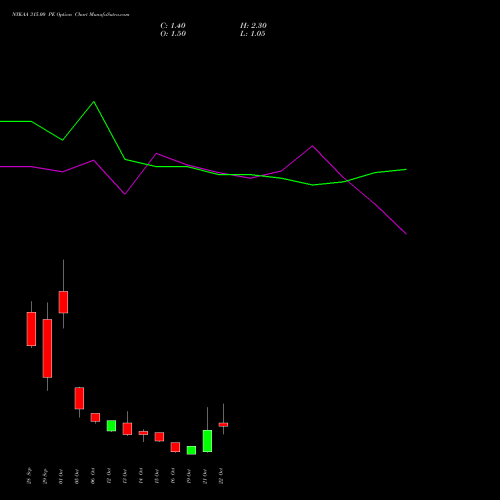This screenshot has height=500, width=500.
Task: Select the small red candlestick above 06 Oct
Action: [x=95, y=417]
